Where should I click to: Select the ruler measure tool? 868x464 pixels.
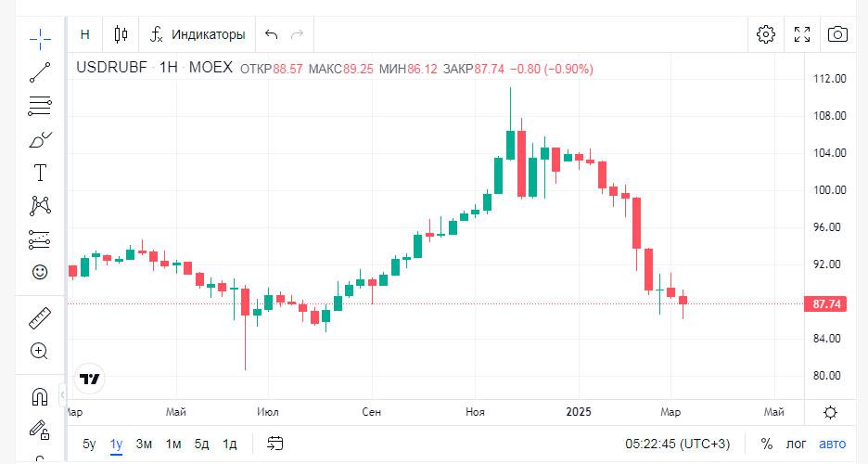click(x=40, y=318)
